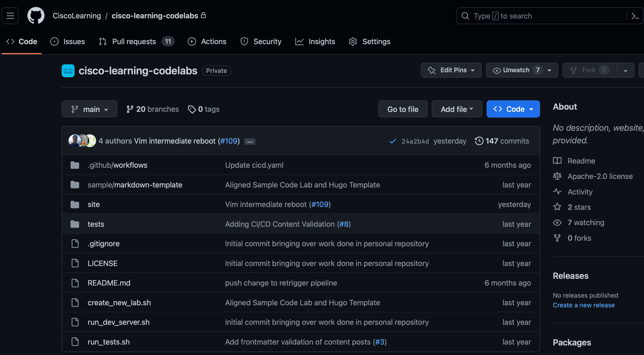Click the cisco-learning-codelabs repo title heading
Screen dimensions: 644x355
pos(138,71)
